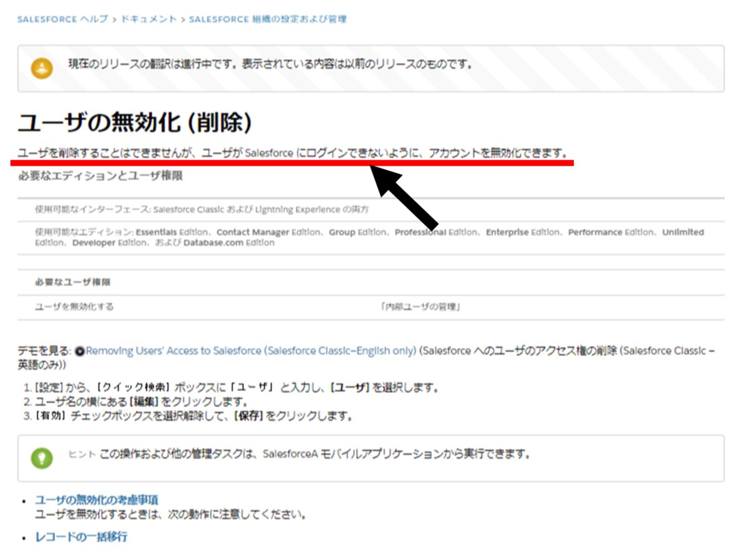Click the 使用可能なインターフェース row text
This screenshot has width=751, height=560.
click(x=202, y=210)
